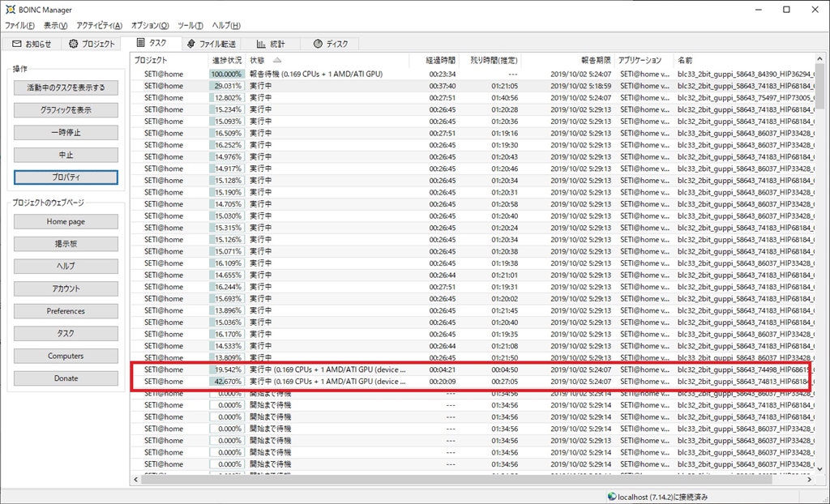Open the ヘルプ(H) menu
The width and height of the screenshot is (830, 504).
click(226, 25)
